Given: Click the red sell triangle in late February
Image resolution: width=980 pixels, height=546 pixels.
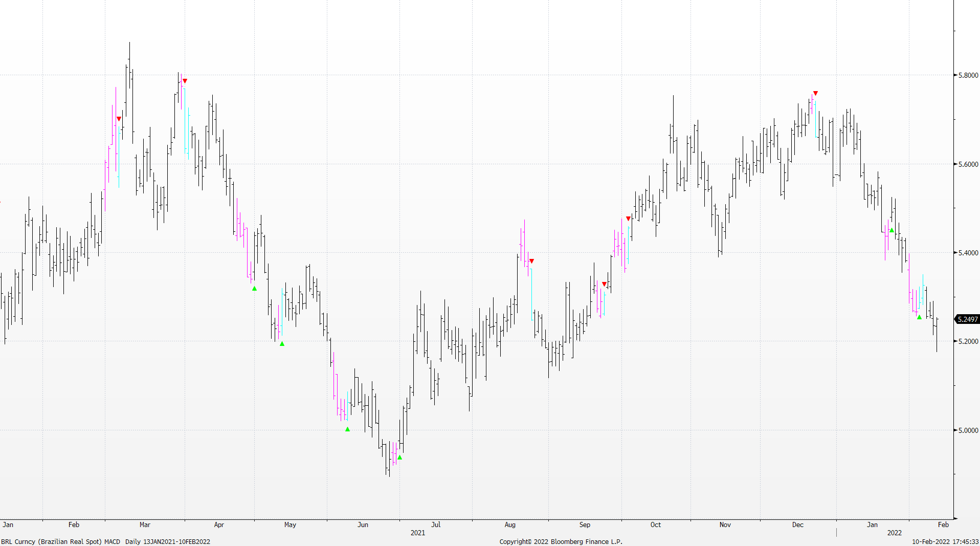Looking at the screenshot, I should (x=119, y=119).
